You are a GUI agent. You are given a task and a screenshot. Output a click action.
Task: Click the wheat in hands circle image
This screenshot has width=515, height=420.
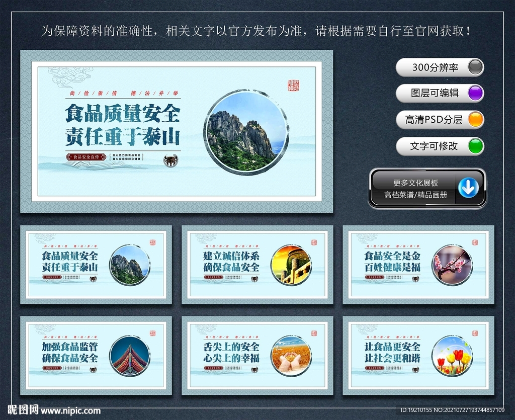pyautogui.click(x=291, y=356)
